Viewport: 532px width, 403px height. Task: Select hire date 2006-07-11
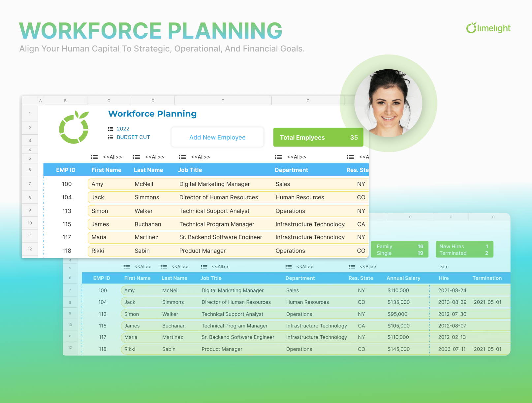click(x=452, y=349)
